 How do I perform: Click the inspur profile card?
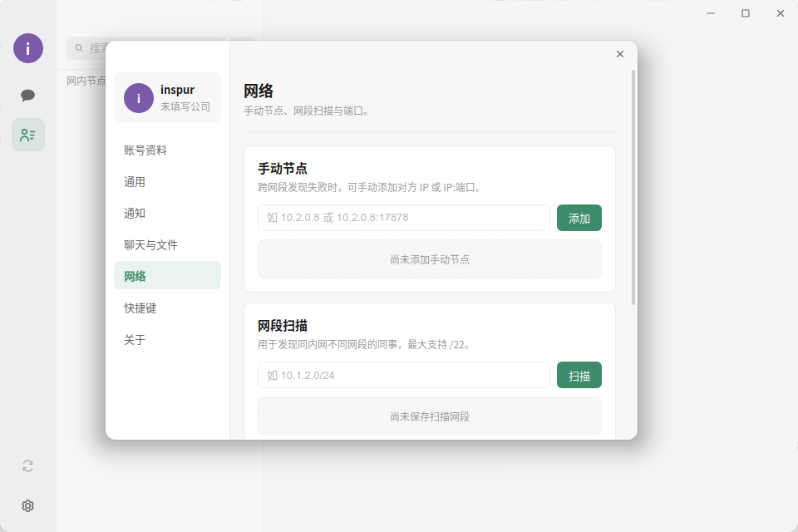pyautogui.click(x=167, y=98)
